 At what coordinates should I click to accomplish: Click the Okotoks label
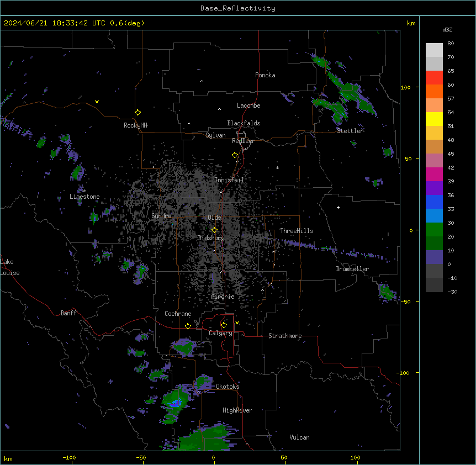[x=228, y=387]
